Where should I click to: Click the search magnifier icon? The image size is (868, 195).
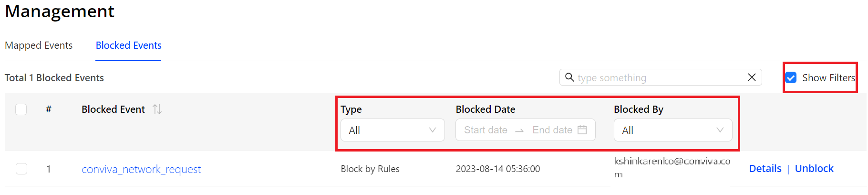(x=569, y=77)
